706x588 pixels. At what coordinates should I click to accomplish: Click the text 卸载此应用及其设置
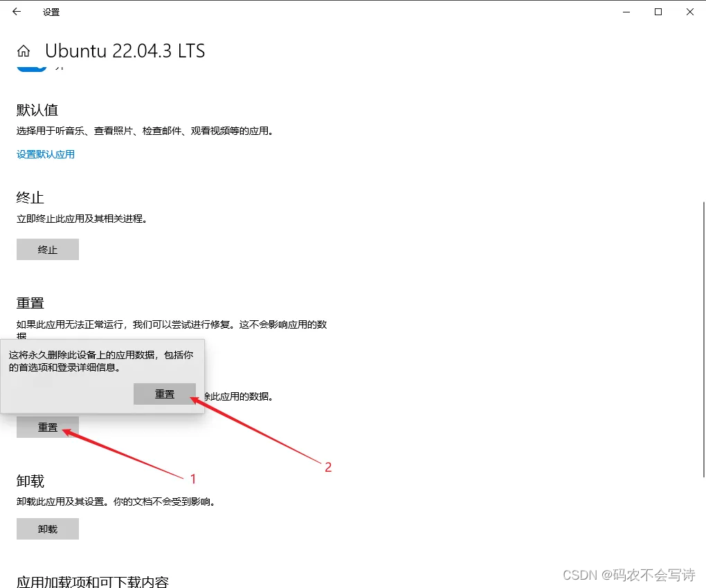116,502
